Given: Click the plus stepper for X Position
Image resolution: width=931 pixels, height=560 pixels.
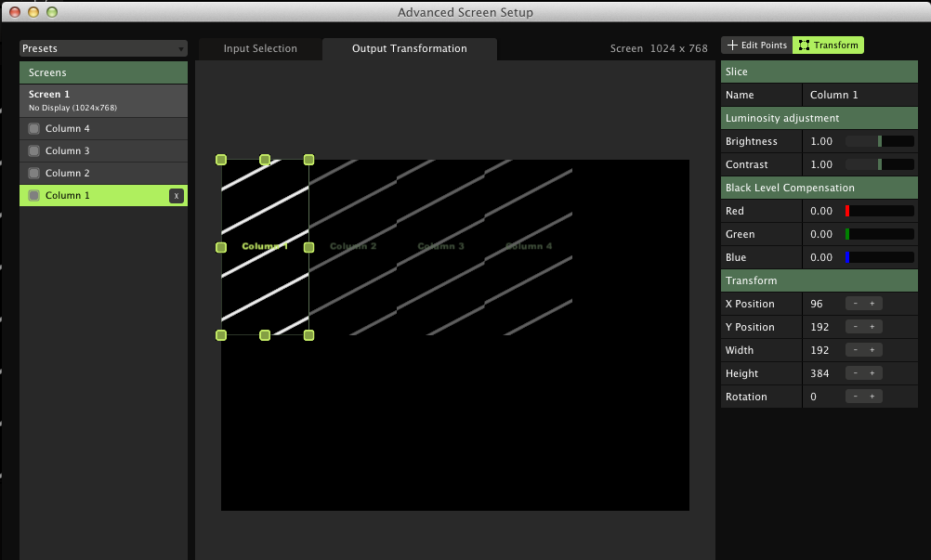Looking at the screenshot, I should [x=872, y=304].
